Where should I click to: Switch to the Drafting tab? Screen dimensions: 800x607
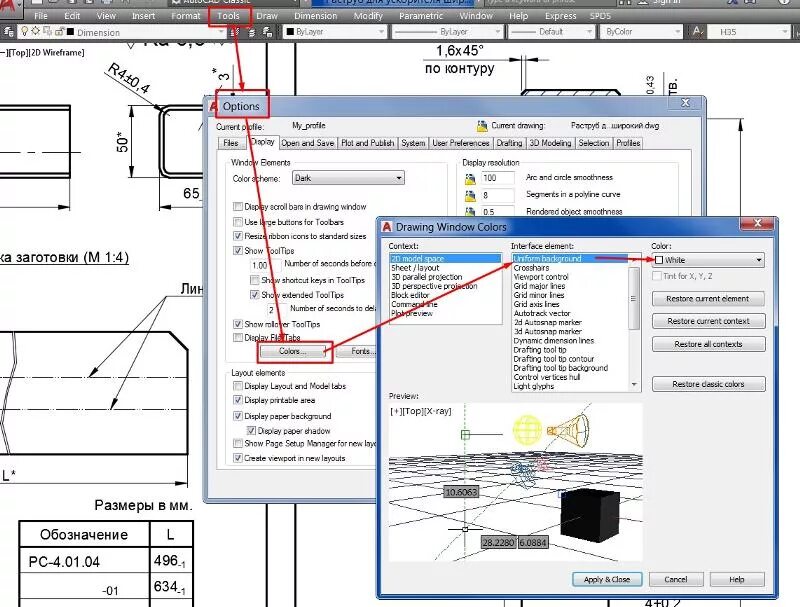click(509, 143)
